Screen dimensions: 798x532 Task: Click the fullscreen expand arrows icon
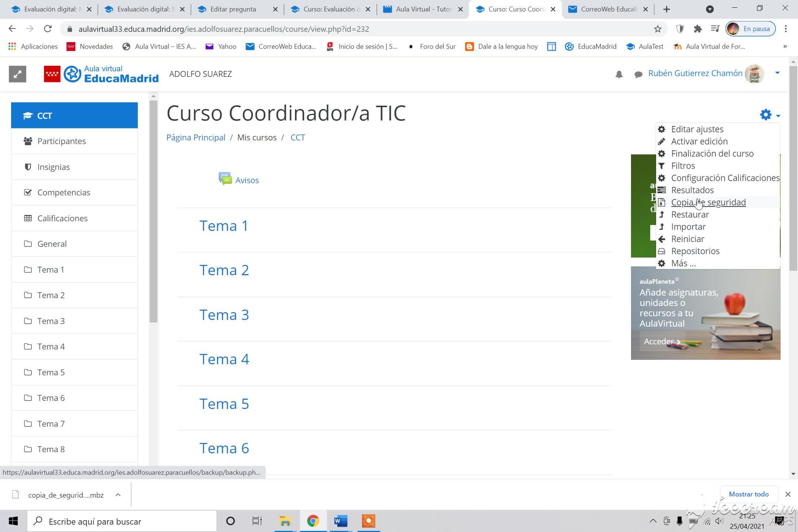pyautogui.click(x=17, y=74)
